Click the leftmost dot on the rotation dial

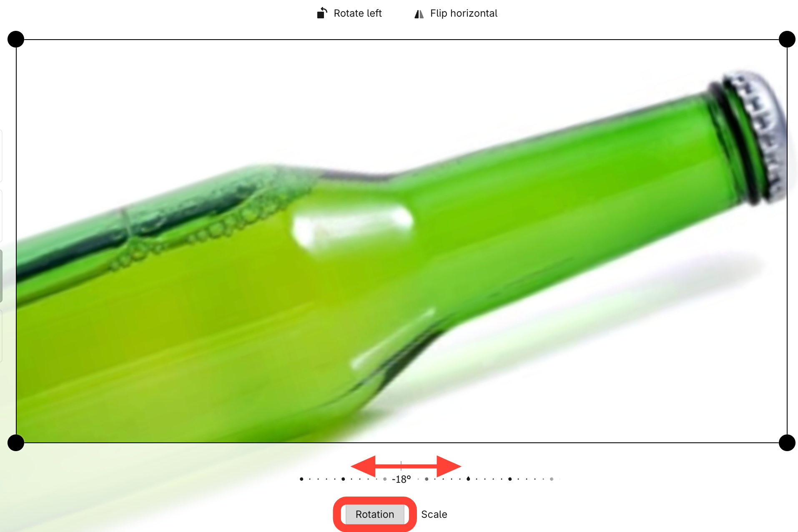pos(301,479)
